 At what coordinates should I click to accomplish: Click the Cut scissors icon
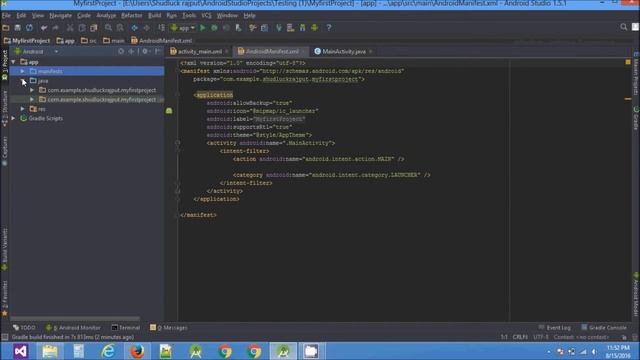tap(70, 28)
